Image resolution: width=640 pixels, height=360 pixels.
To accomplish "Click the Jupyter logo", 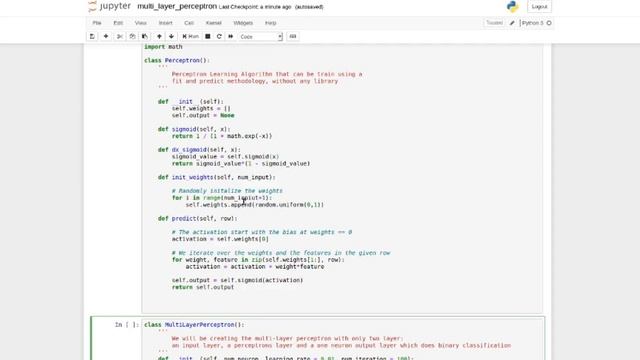I will click(x=109, y=7).
